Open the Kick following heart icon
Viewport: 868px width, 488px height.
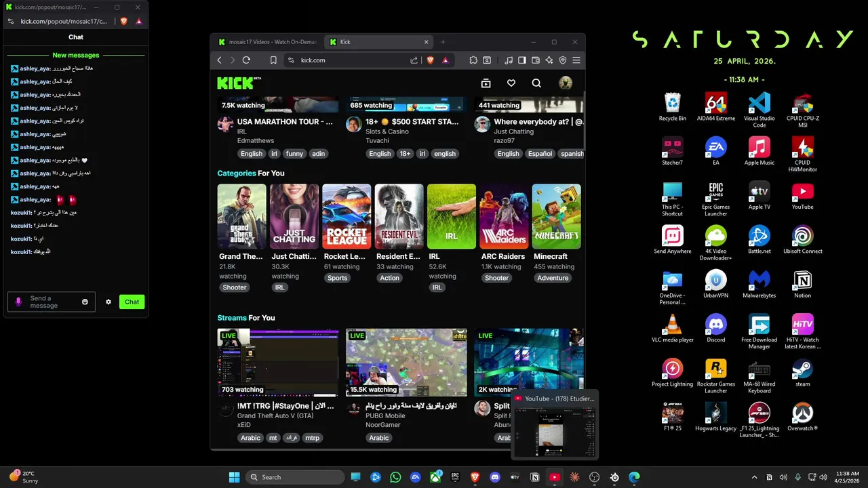pos(511,83)
